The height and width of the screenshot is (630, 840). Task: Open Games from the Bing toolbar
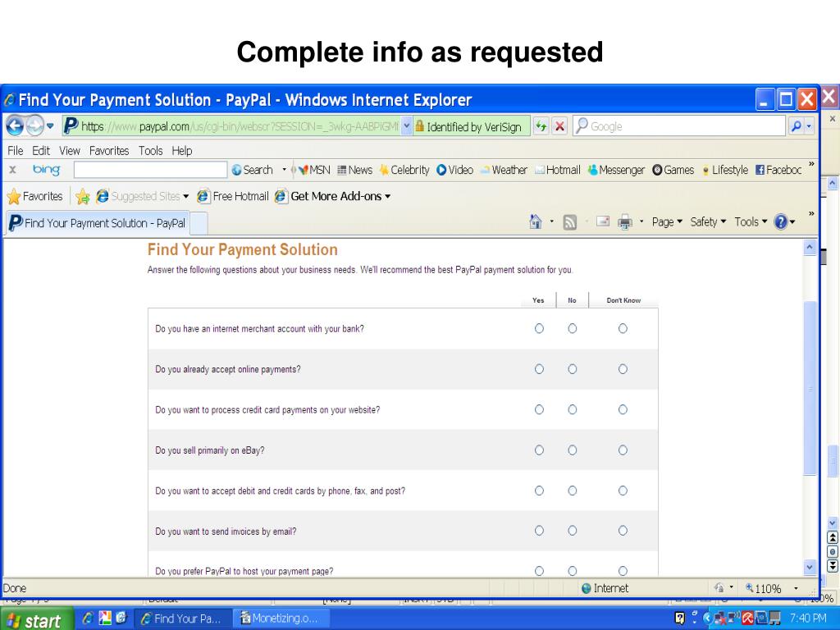point(673,170)
